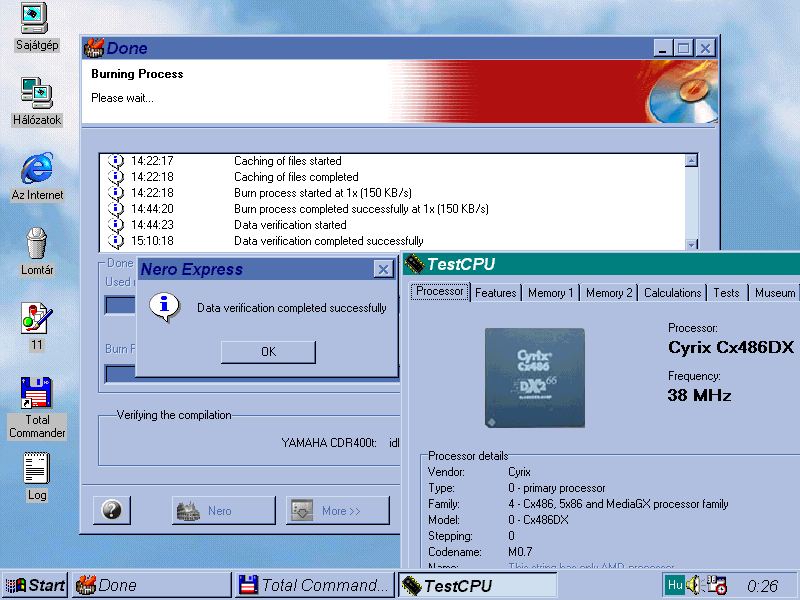Click OK in the Nero Express dialog
The width and height of the screenshot is (800, 600).
tap(268, 352)
